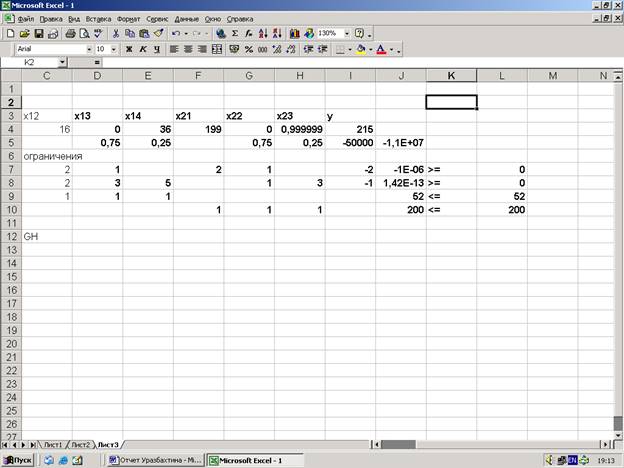Click the Cut scissors icon
The height and width of the screenshot is (468, 624).
[x=116, y=33]
